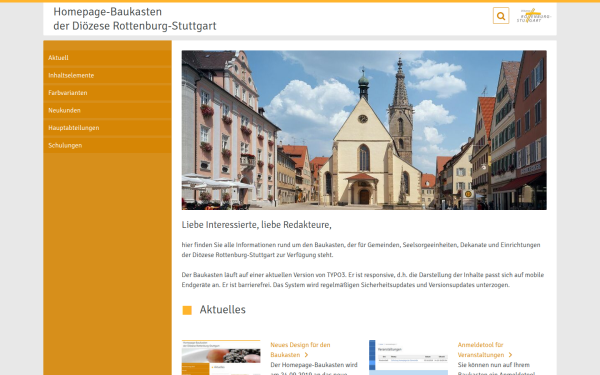The width and height of the screenshot is (600, 375).
Task: Open the Neues Design news thumbnail
Action: pyautogui.click(x=221, y=357)
